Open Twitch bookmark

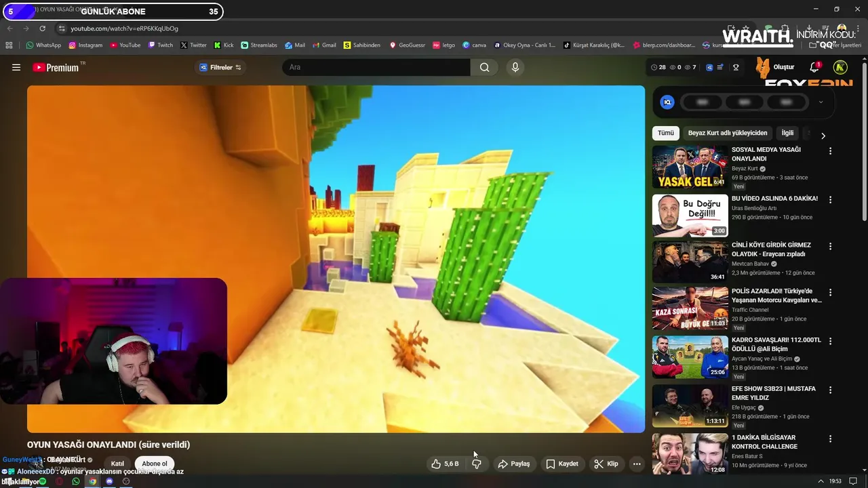click(x=160, y=45)
